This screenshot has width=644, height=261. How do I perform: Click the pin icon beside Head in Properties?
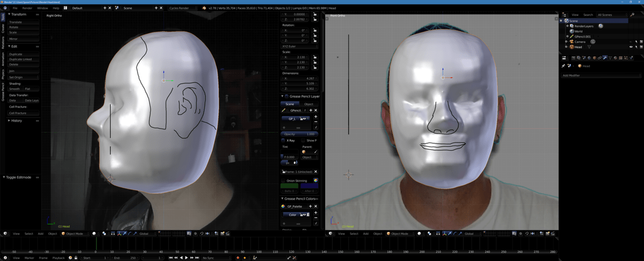coord(563,66)
